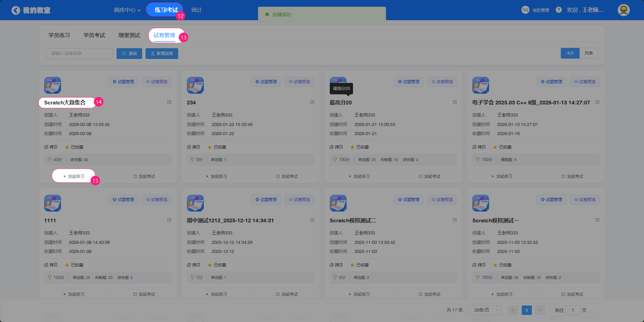Viewport: 644px width, 322px height.
Task: Unfavorite the 234 paper via 已收藏
Action: [x=217, y=147]
